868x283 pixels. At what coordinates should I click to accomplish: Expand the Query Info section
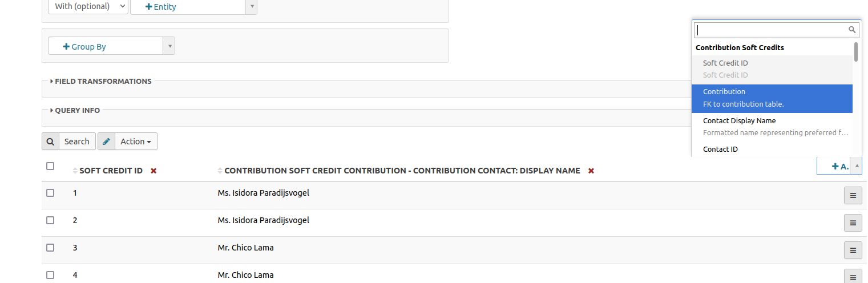(x=76, y=110)
